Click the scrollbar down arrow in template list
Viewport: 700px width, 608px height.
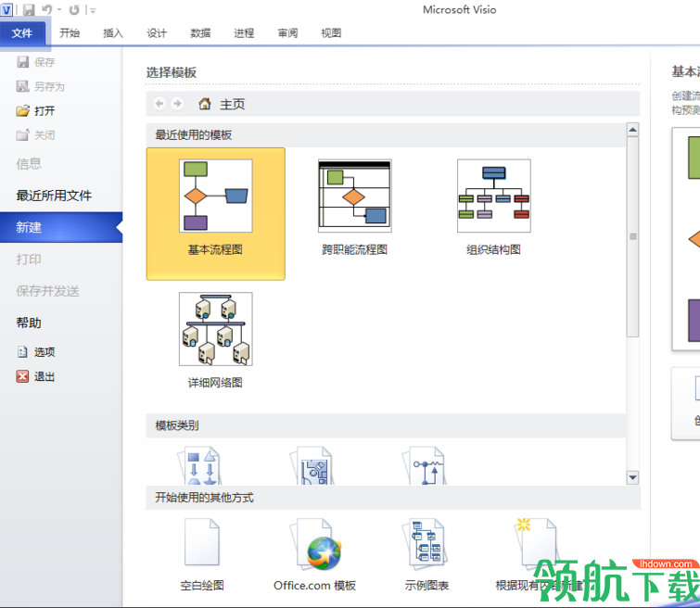pyautogui.click(x=632, y=477)
